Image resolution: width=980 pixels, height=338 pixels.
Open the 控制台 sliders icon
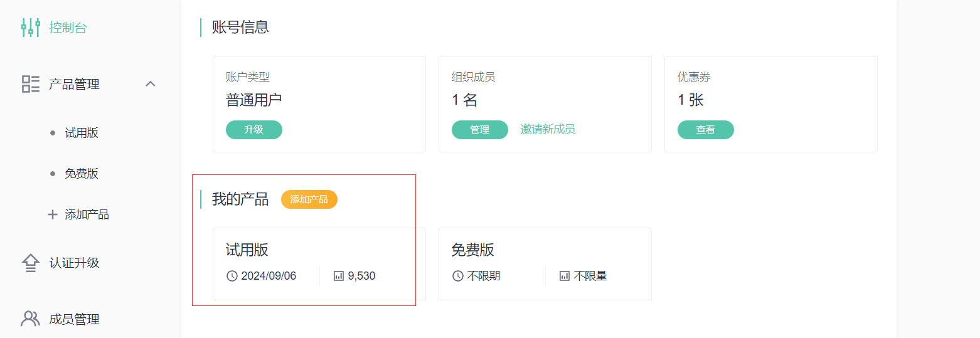click(30, 28)
